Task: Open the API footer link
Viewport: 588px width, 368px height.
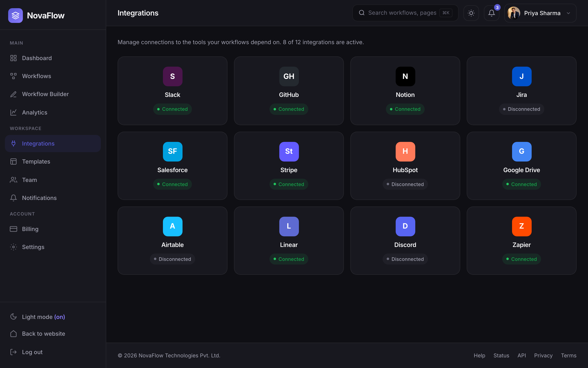Action: tap(522, 355)
